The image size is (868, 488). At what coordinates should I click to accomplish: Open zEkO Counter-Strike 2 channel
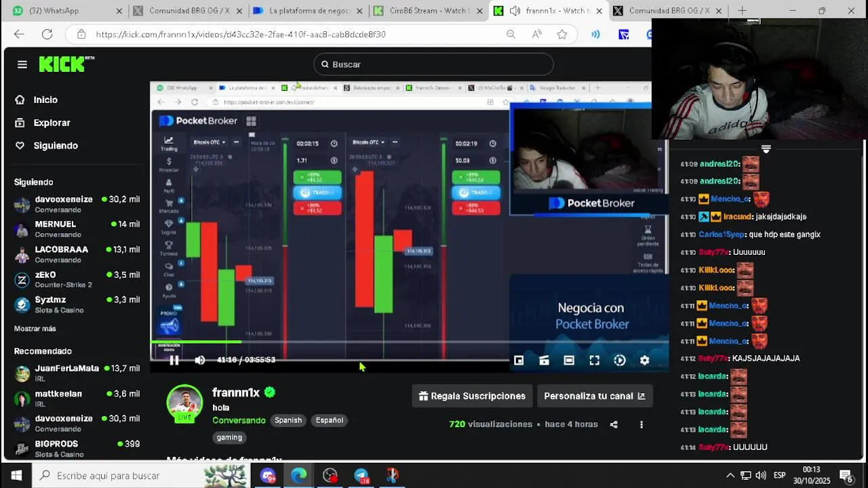tap(77, 279)
